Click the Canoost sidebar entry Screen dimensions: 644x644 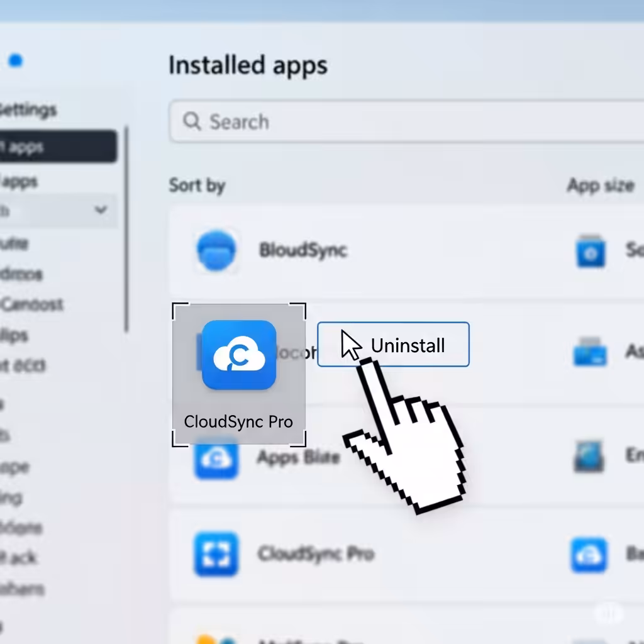coord(32,304)
